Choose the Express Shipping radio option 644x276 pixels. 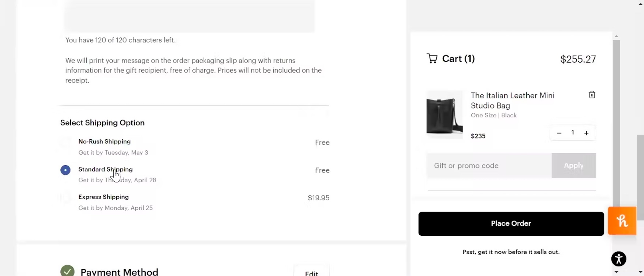65,198
